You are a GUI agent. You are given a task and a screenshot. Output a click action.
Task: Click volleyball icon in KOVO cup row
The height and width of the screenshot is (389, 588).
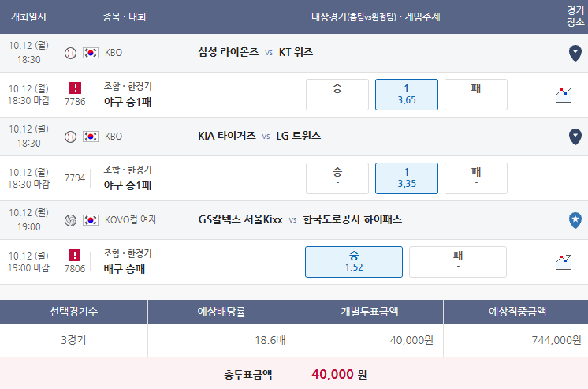70,220
